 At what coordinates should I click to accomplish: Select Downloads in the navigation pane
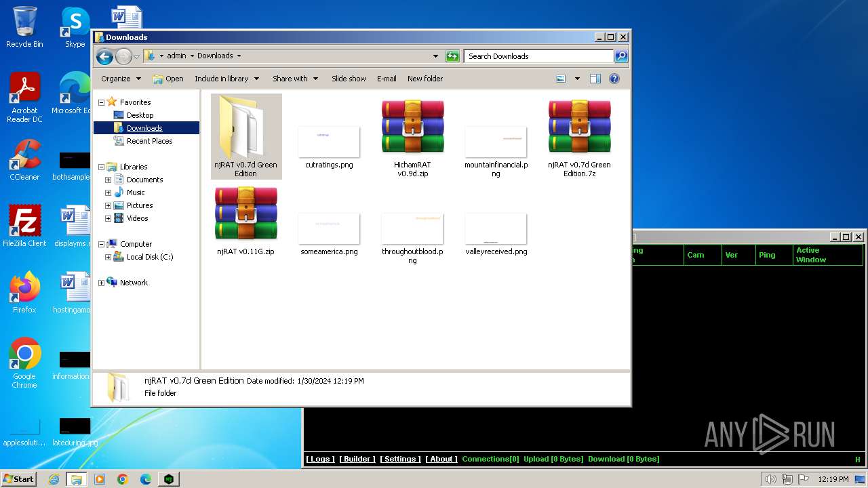(144, 128)
